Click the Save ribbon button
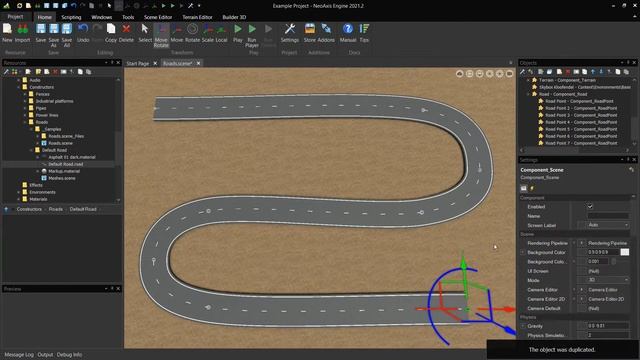This screenshot has width=640, height=360. [41, 33]
